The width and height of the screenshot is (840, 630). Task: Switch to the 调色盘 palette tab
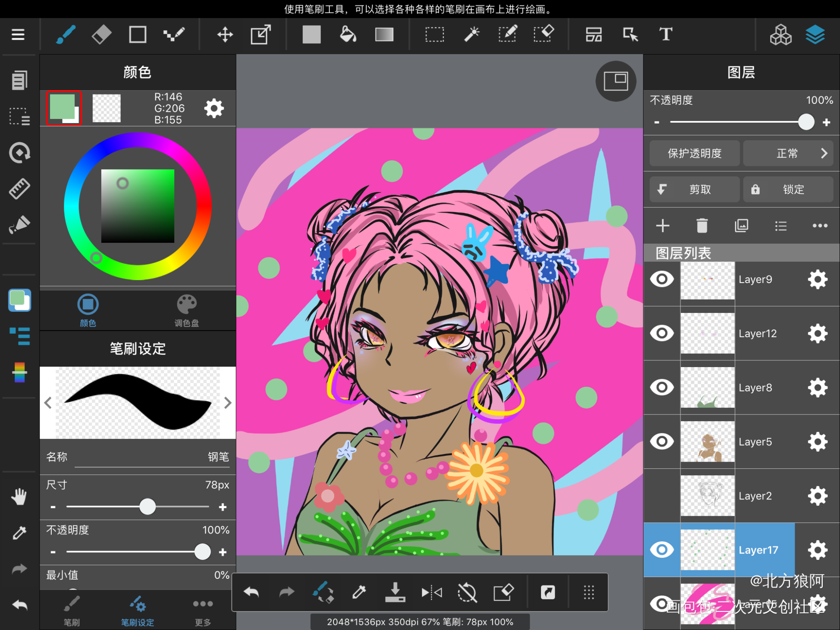186,311
